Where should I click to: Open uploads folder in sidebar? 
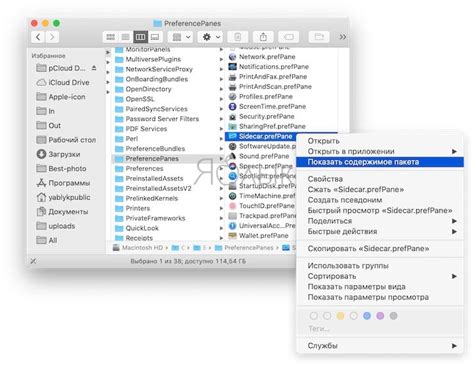click(x=56, y=226)
